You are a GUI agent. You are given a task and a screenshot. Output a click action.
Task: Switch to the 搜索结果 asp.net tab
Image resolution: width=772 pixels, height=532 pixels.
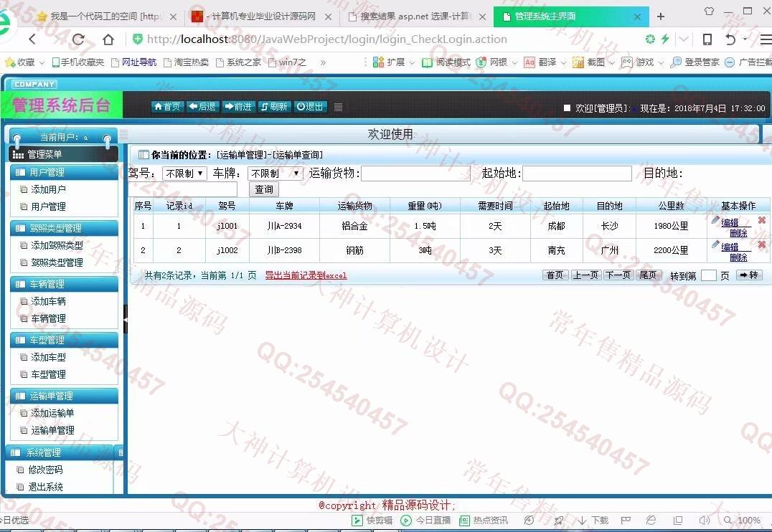click(416, 16)
